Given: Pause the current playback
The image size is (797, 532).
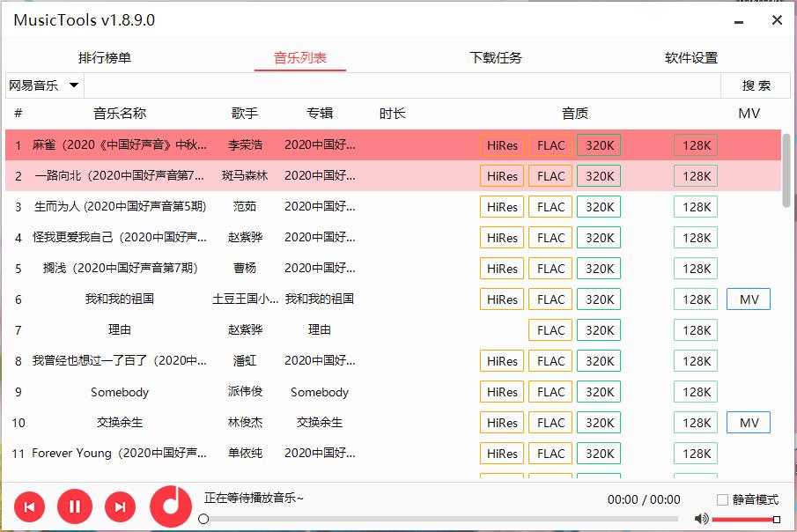Looking at the screenshot, I should point(75,506).
